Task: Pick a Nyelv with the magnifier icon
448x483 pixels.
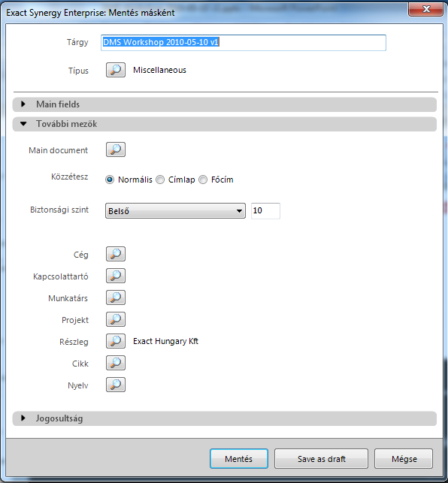Action: coord(116,385)
